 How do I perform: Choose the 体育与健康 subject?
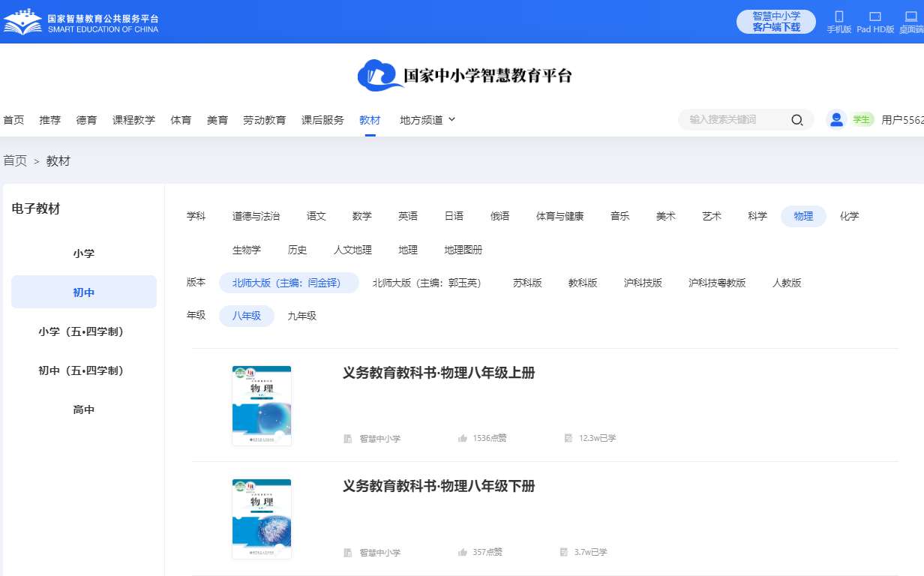click(559, 216)
